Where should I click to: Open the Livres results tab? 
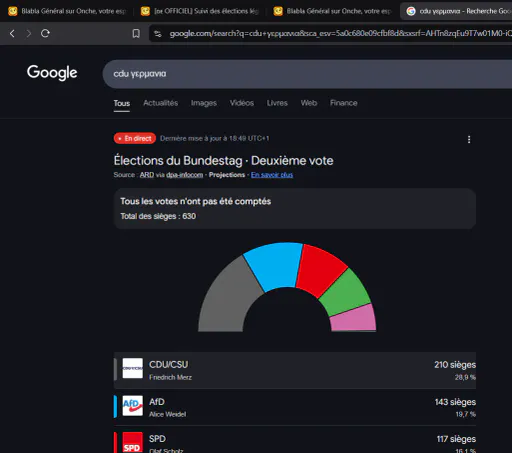tap(277, 103)
